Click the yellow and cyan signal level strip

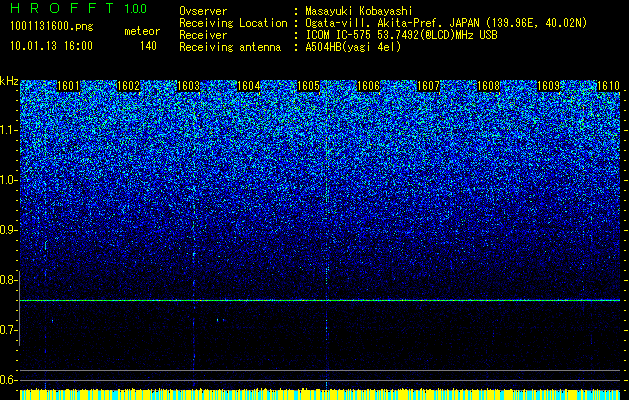click(x=320, y=394)
